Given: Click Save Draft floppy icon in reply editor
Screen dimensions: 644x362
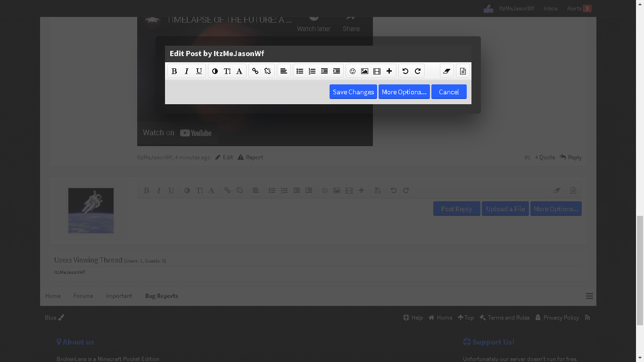Looking at the screenshot, I should coord(378,190).
